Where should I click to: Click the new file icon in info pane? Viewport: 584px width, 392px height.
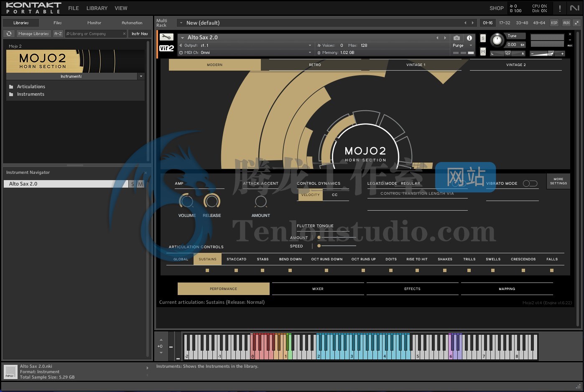click(10, 372)
